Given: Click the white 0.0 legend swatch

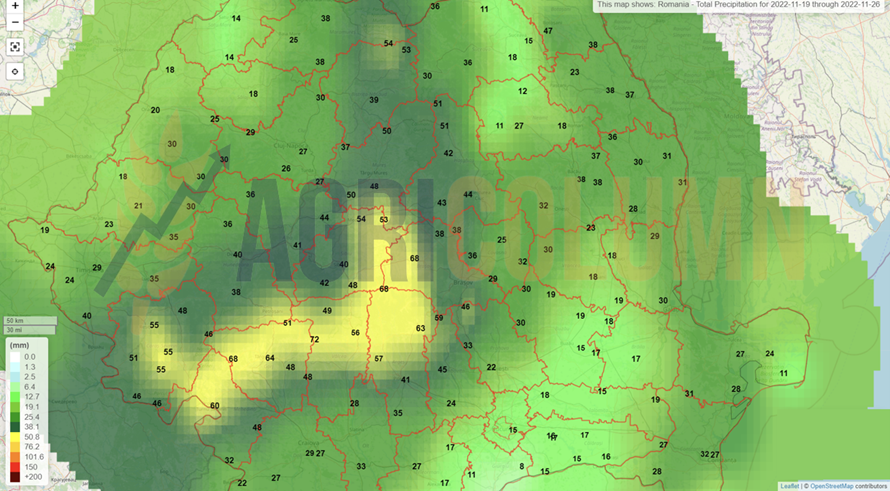Looking at the screenshot, I should click(14, 357).
